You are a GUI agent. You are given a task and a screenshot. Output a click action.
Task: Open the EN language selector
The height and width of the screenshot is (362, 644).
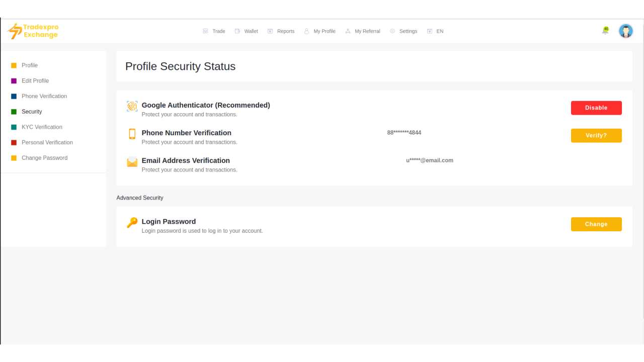coord(435,31)
